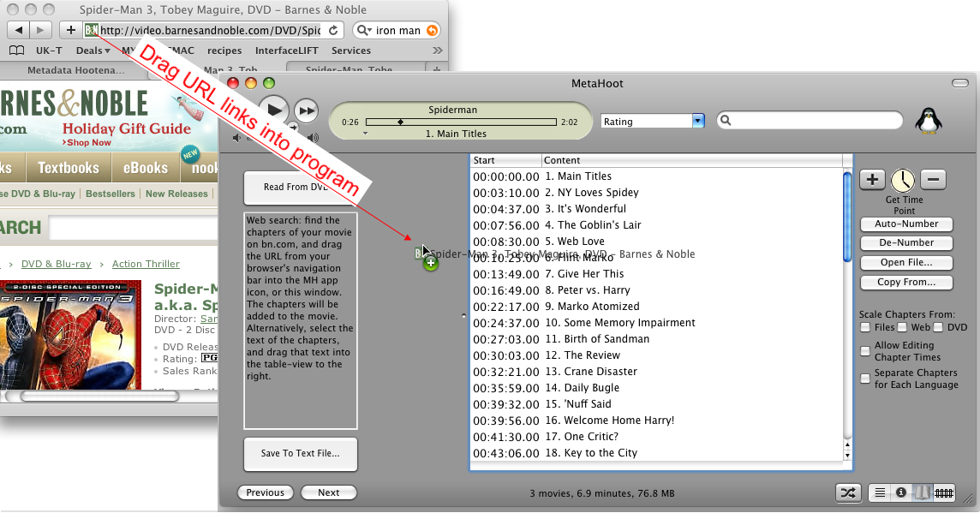Image resolution: width=980 pixels, height=513 pixels.
Task: Click the browser horizontal scrollbar
Action: click(x=99, y=397)
